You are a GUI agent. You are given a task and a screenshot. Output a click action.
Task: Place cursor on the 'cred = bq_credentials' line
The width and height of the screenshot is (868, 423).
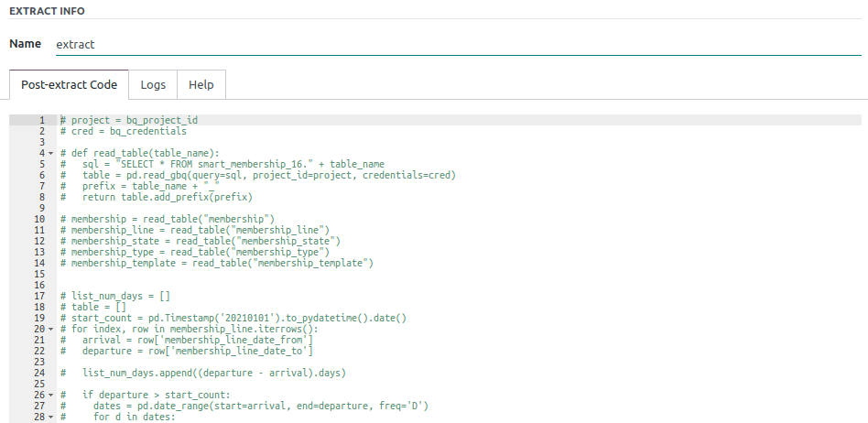128,131
